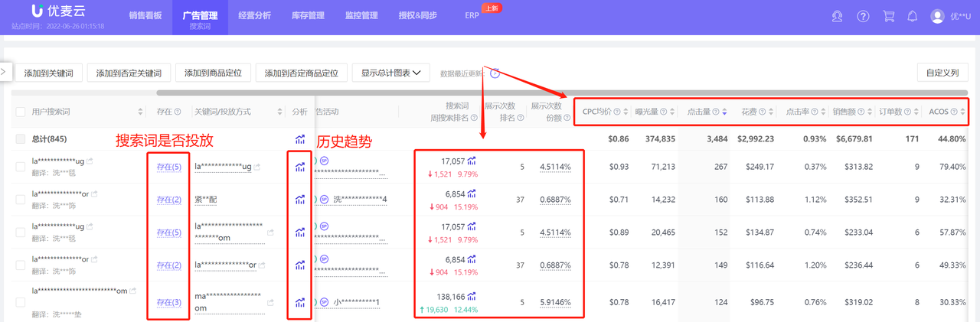Viewport: 980px width, 322px height.
Task: Open the 广告管理 menu
Action: pos(200,15)
